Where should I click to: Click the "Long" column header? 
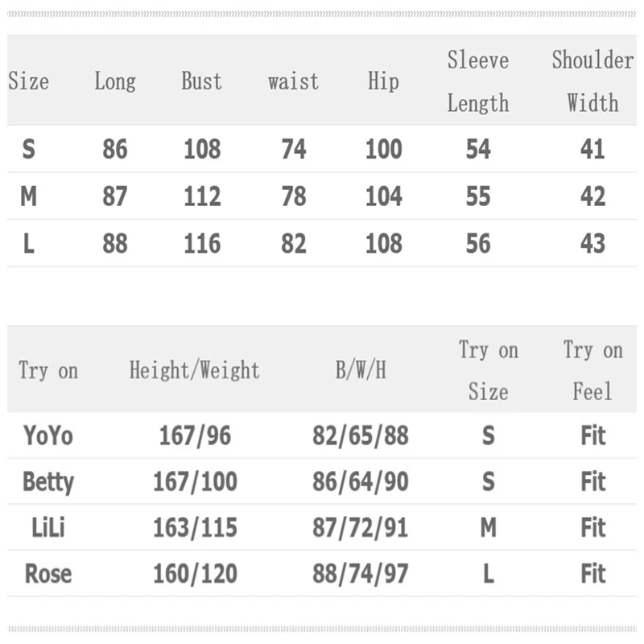(115, 81)
